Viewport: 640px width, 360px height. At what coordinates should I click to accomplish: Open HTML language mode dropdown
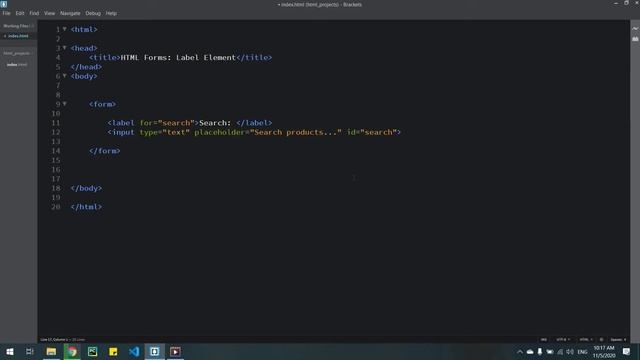pyautogui.click(x=586, y=340)
